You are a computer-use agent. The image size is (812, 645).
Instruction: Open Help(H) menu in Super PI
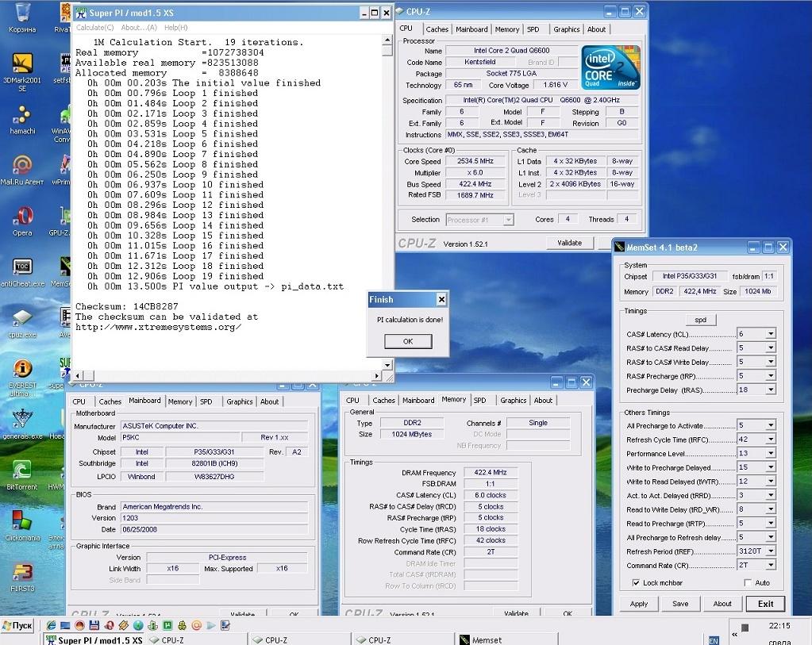coord(176,28)
